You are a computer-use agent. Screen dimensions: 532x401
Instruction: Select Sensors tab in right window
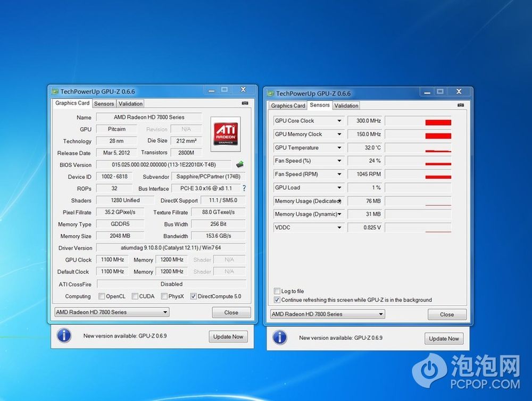[x=320, y=105]
